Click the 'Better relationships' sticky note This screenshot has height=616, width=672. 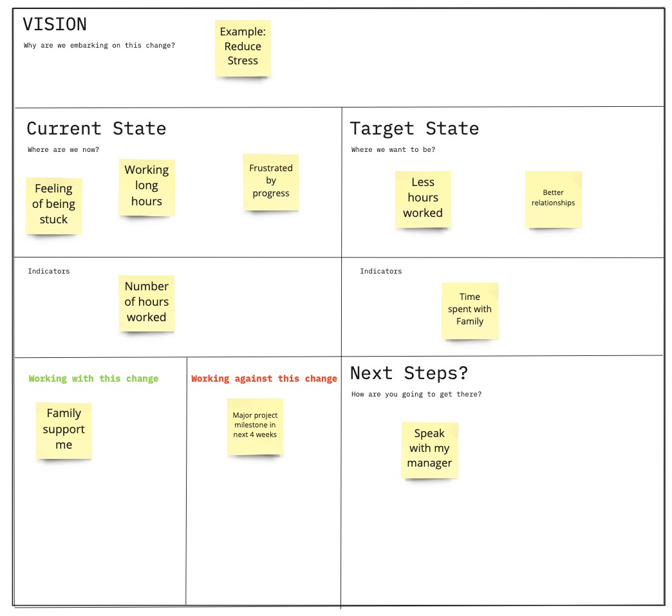[x=554, y=198]
